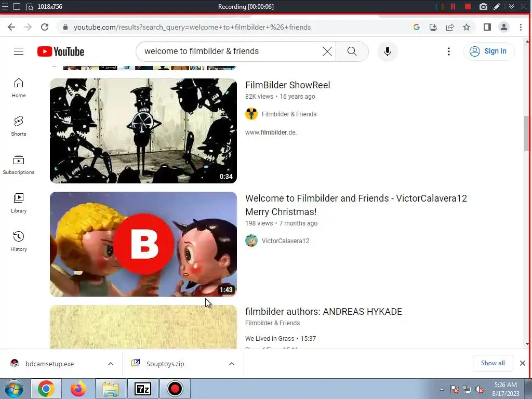This screenshot has width=532, height=399.
Task: Open History in the sidebar
Action: point(19,241)
